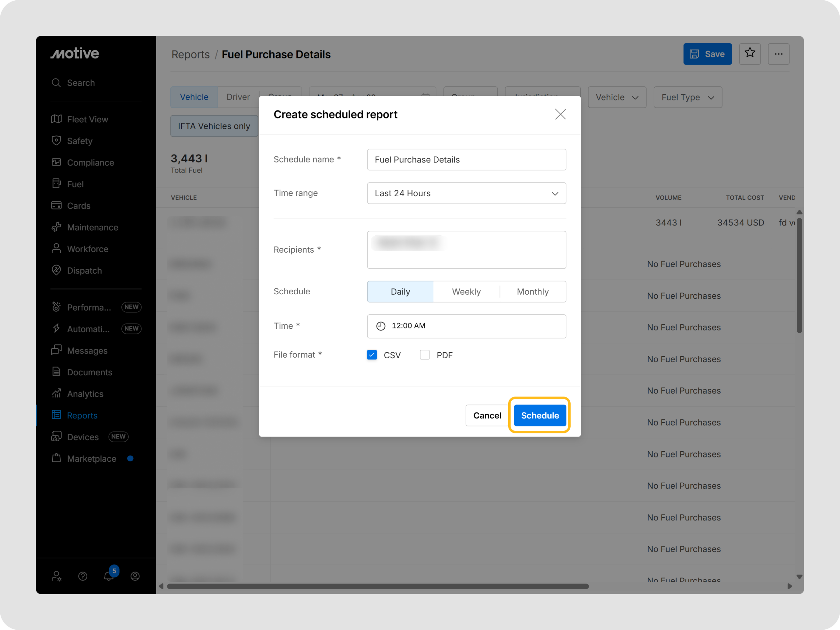This screenshot has height=630, width=840.
Task: Open the Vehicle filter dropdown
Action: [x=617, y=97]
